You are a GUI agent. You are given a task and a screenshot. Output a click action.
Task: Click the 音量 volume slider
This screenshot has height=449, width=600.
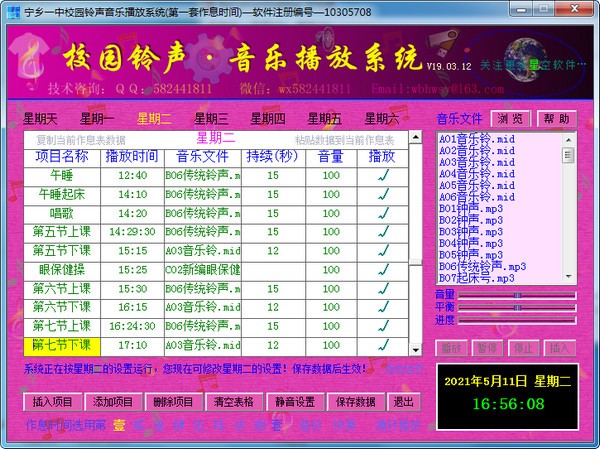[x=517, y=296]
